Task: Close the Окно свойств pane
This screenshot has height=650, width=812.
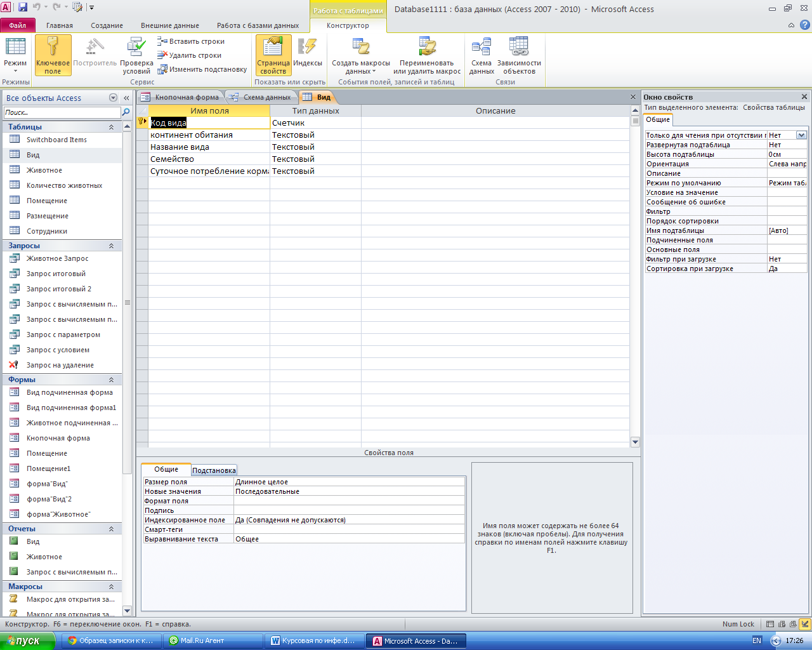Action: [804, 97]
